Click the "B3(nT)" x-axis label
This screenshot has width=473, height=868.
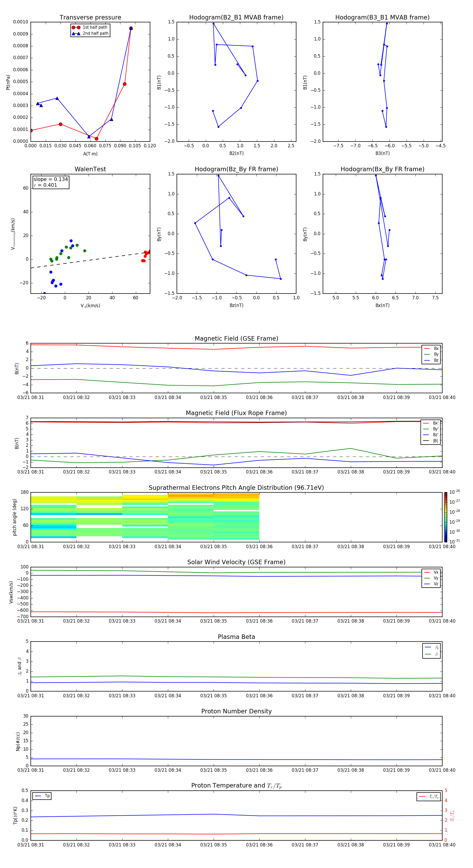point(382,153)
